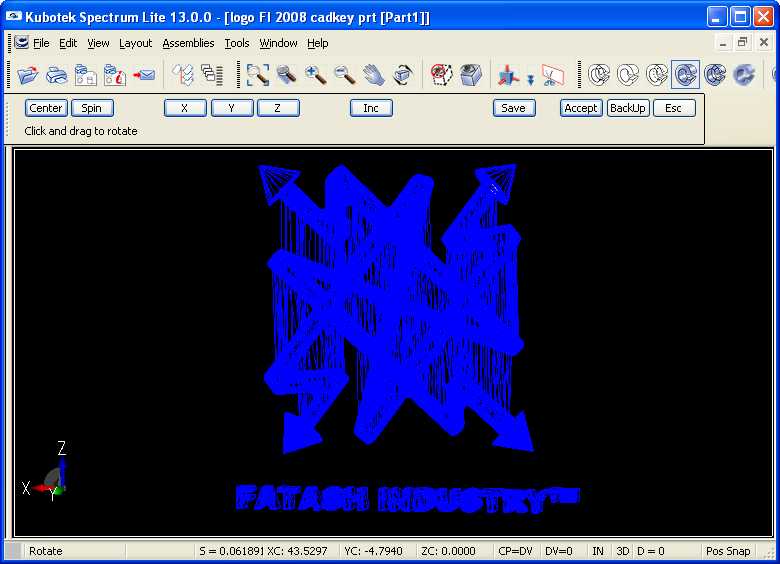Click the Print icon in toolbar

click(x=57, y=75)
